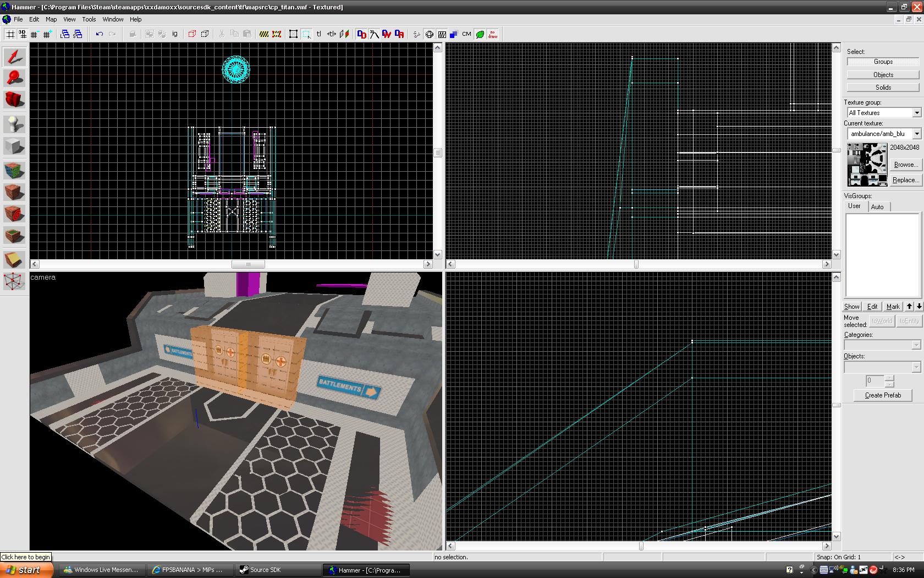Image resolution: width=924 pixels, height=578 pixels.
Task: Switch to User VisGroups tab
Action: [854, 206]
